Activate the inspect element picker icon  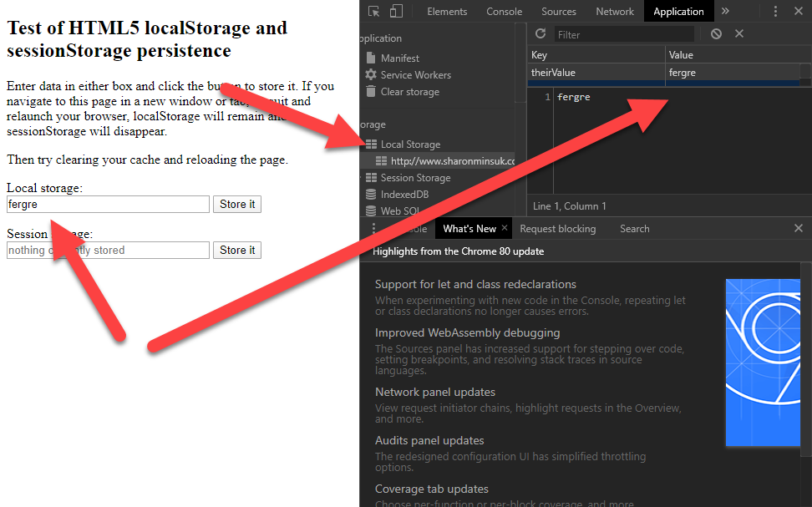tap(373, 12)
